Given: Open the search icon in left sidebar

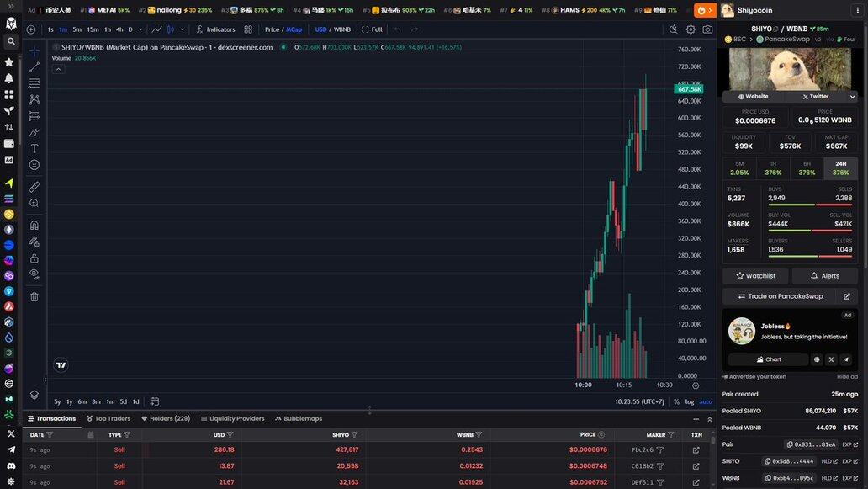Looking at the screenshot, I should [x=11, y=41].
